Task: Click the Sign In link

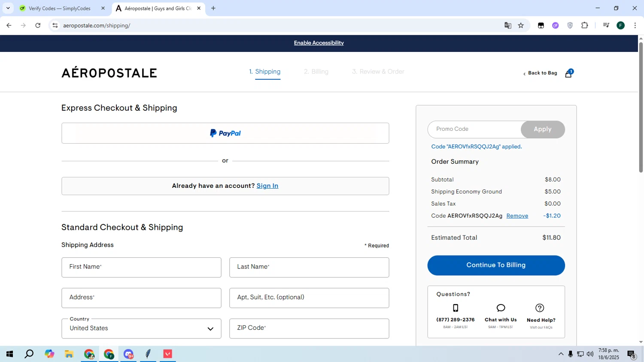Action: pyautogui.click(x=267, y=186)
